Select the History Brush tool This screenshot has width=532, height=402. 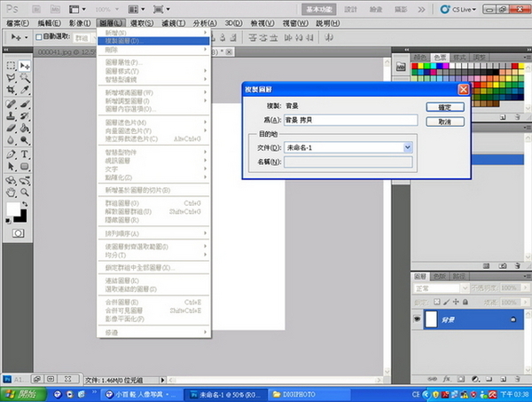25,115
